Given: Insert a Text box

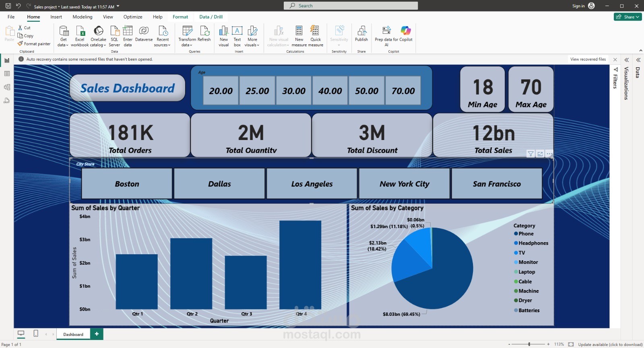Looking at the screenshot, I should point(237,31).
